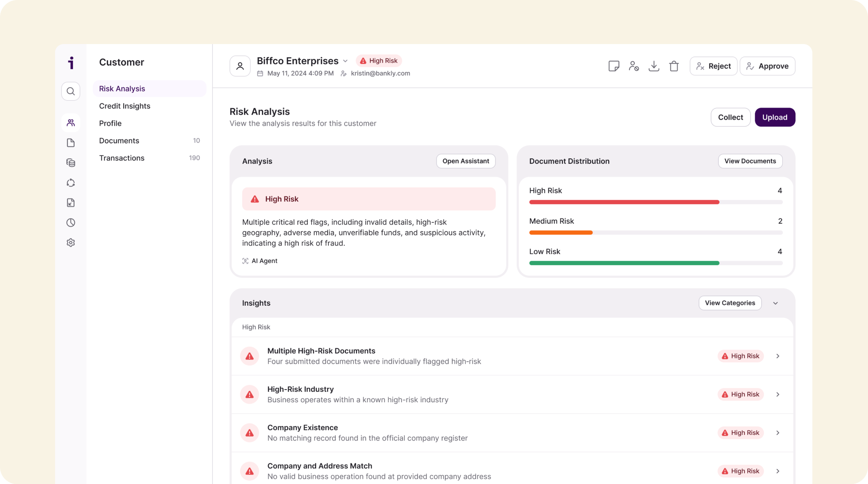Screen dimensions: 868x484
Task: Click the green Low Risk distribution bar
Action: (624, 263)
